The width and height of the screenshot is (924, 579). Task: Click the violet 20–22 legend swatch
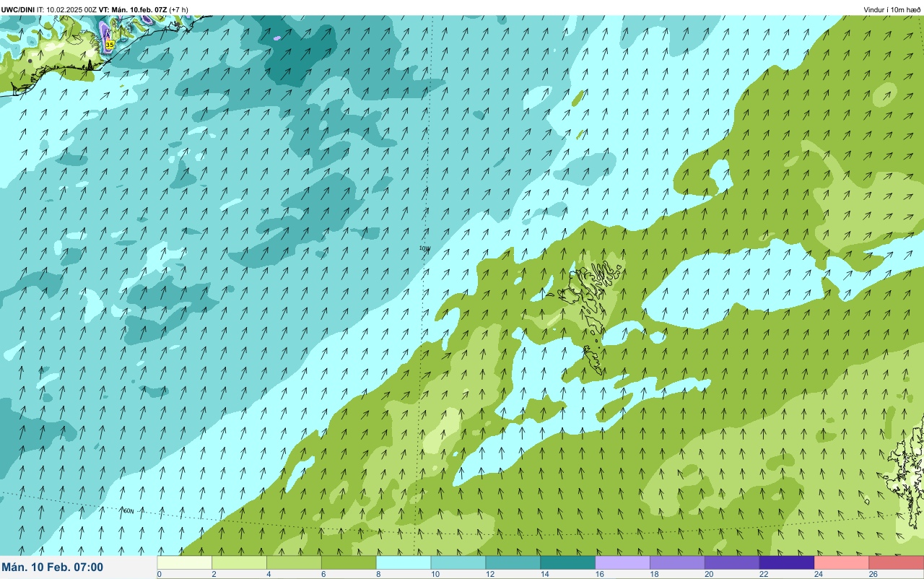732,562
